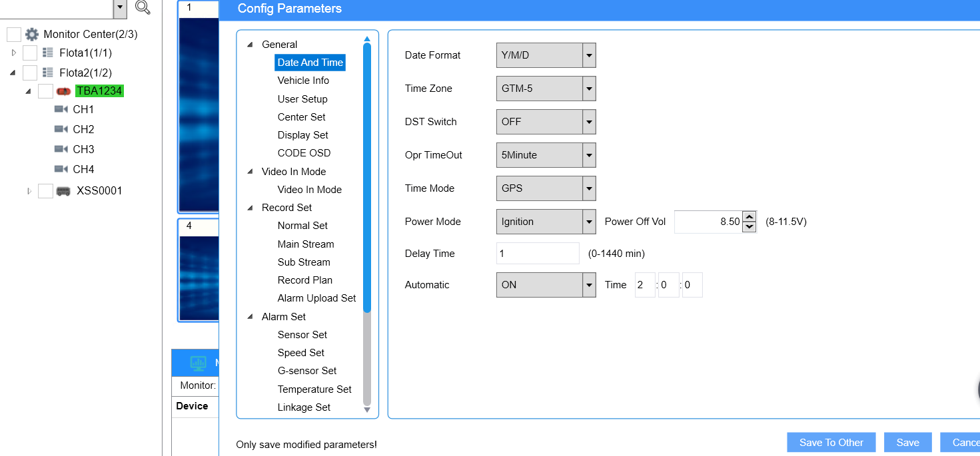Open Sub Stream settings
This screenshot has width=980, height=456.
pos(304,262)
